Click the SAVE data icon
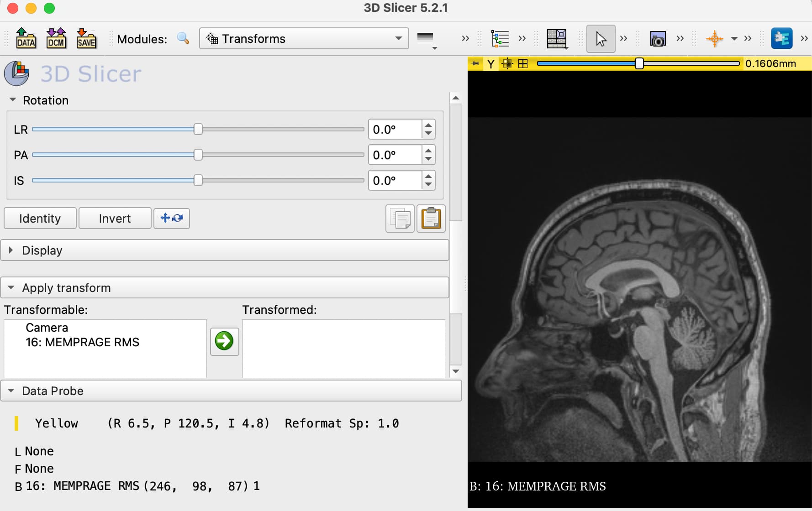This screenshot has width=812, height=511. (86, 38)
